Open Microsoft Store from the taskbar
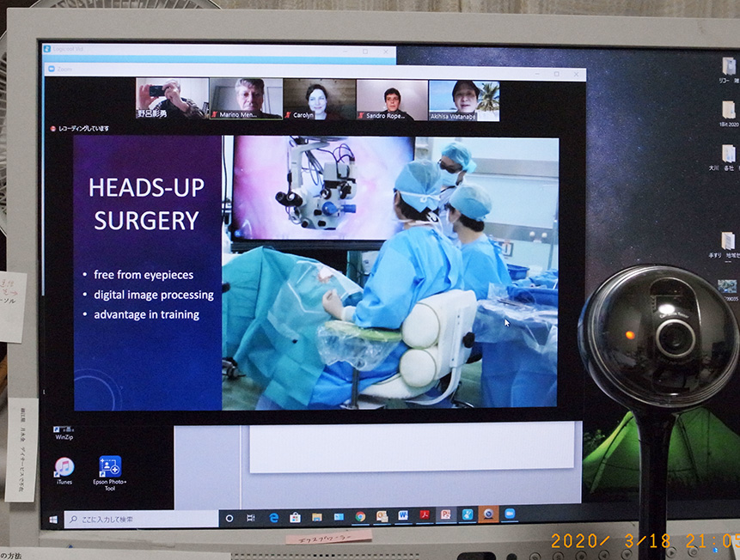Viewport: 740px width, 560px height. coord(296,518)
